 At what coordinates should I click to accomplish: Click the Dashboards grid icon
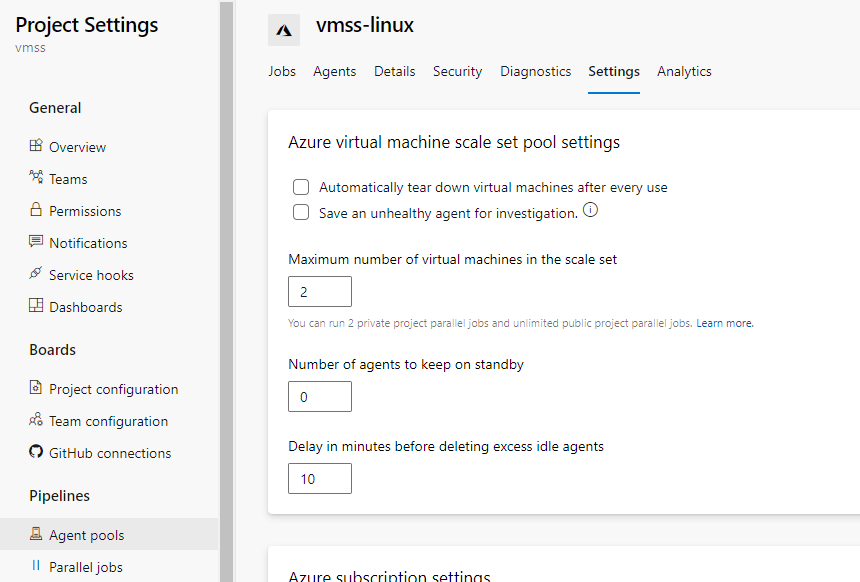click(x=36, y=305)
